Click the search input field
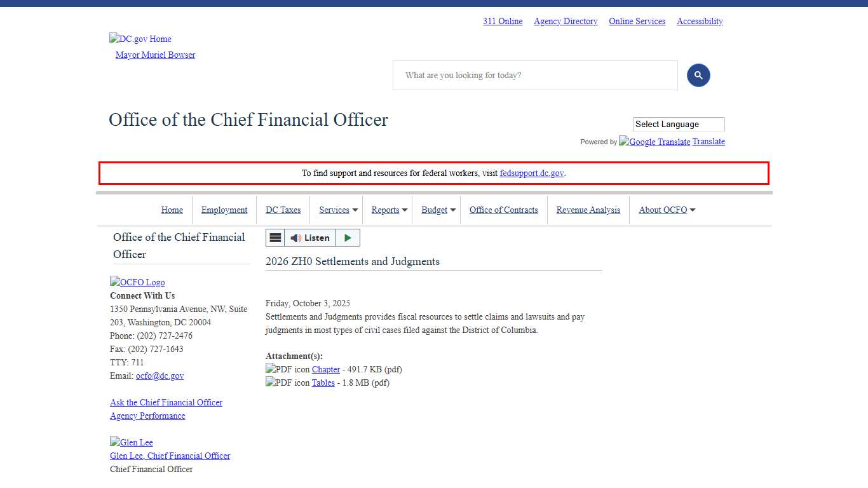 (535, 76)
